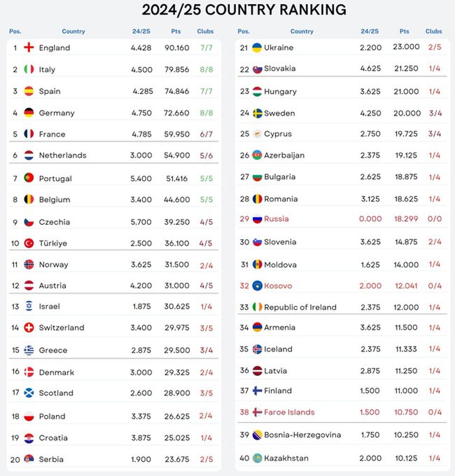Image resolution: width=455 pixels, height=476 pixels.
Task: Click the Kosovo flag icon
Action: [257, 286]
